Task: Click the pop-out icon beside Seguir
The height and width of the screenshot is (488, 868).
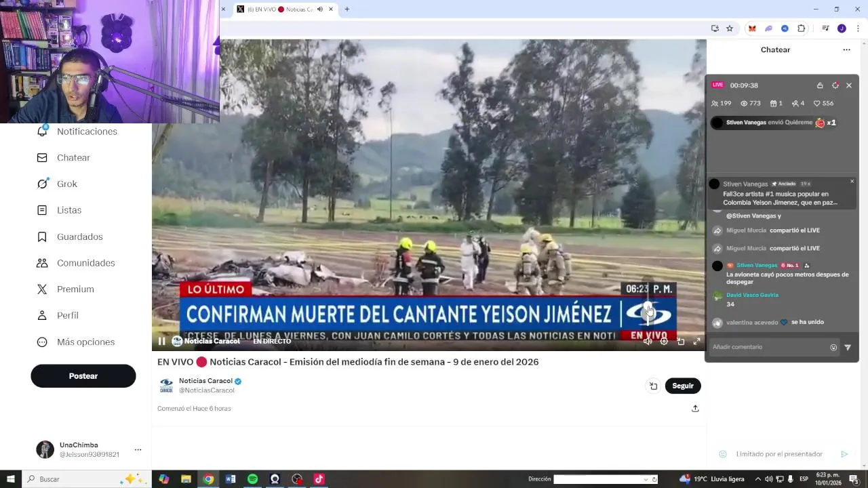Action: click(653, 386)
